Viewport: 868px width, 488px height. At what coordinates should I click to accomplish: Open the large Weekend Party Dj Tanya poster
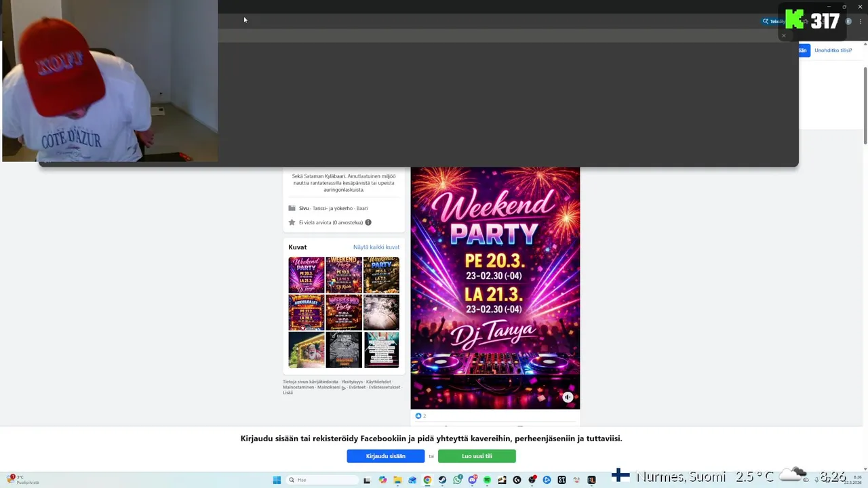pos(495,288)
